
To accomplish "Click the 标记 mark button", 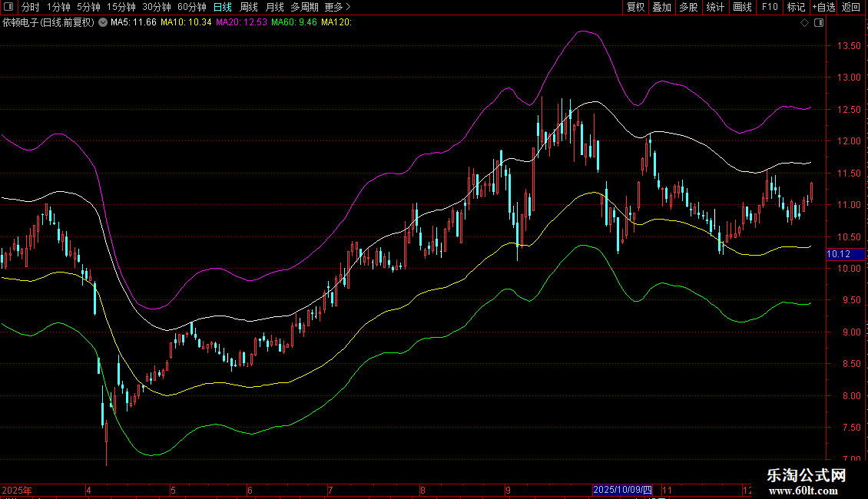I will pos(796,7).
